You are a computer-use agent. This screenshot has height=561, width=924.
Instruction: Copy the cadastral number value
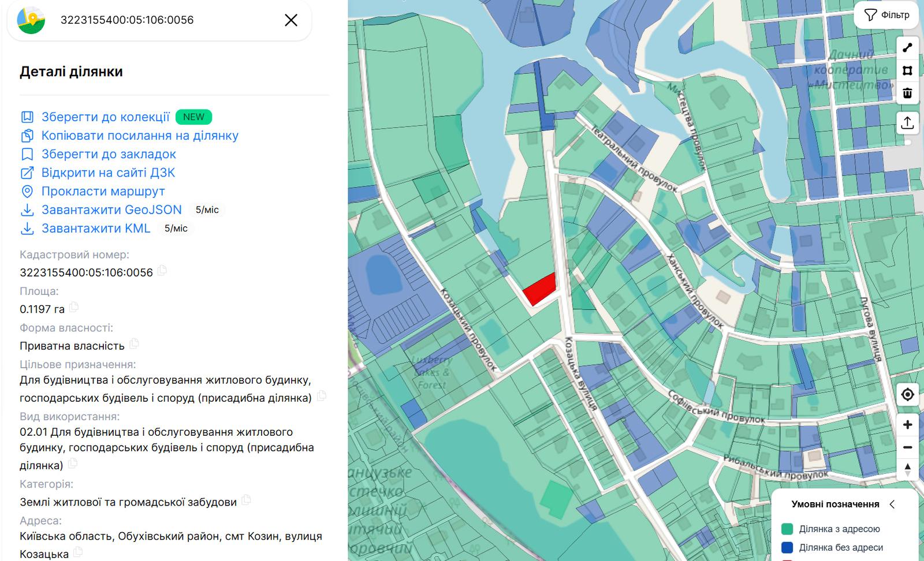162,270
